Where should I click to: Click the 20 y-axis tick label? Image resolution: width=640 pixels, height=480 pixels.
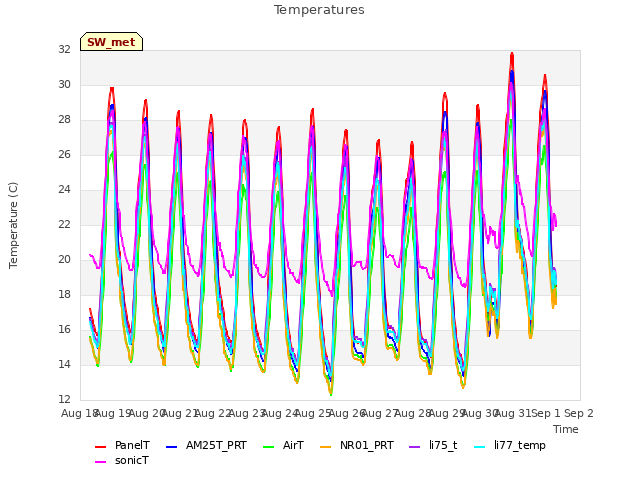(64, 260)
